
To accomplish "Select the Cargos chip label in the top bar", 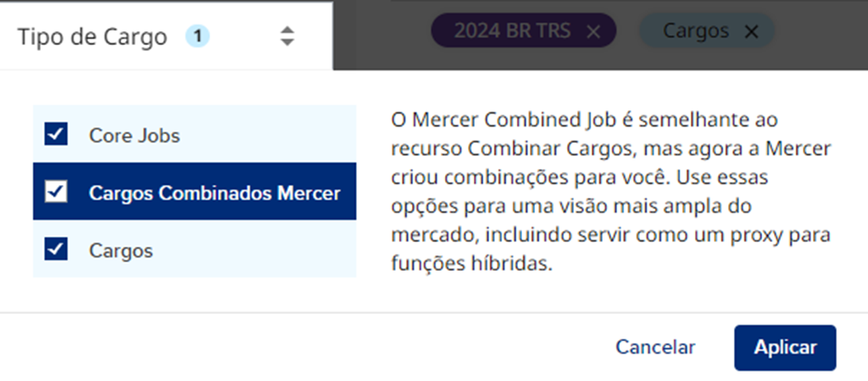I will coord(695,31).
